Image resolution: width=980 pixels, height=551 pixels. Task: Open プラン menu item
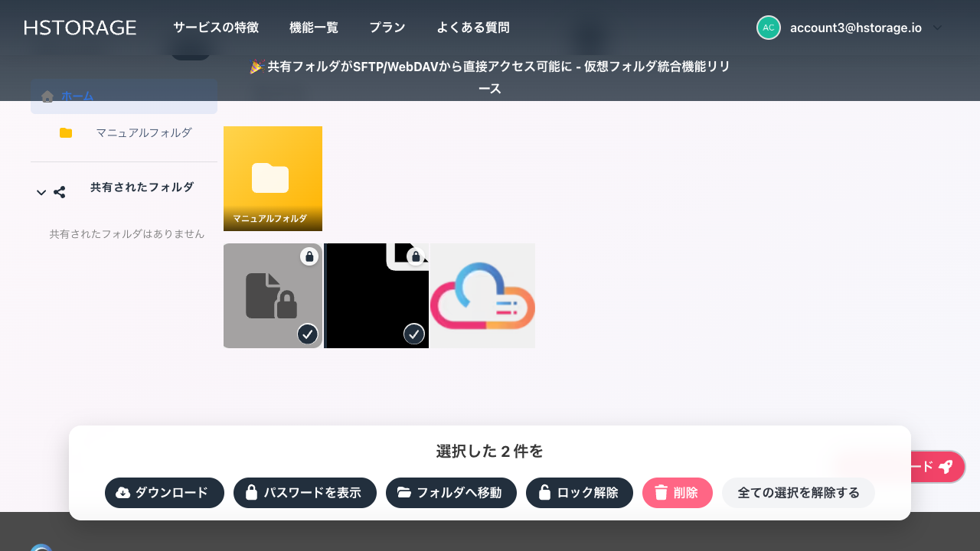coord(387,28)
